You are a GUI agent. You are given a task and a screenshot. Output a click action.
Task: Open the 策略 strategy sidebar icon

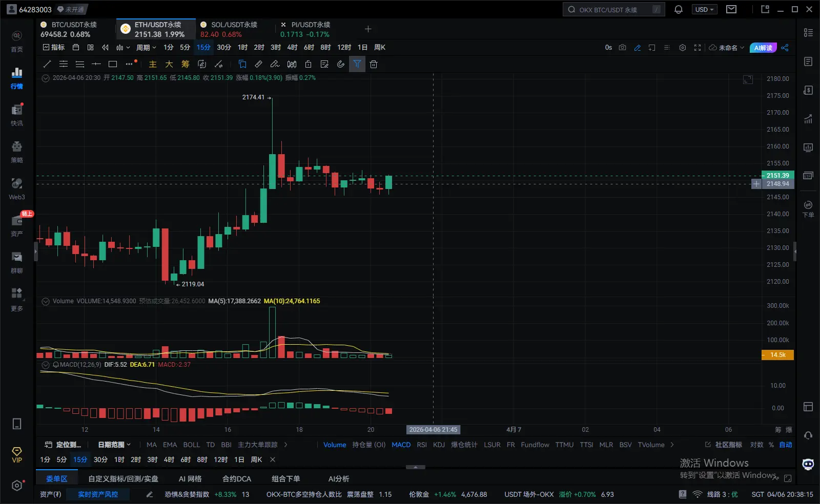point(17,152)
